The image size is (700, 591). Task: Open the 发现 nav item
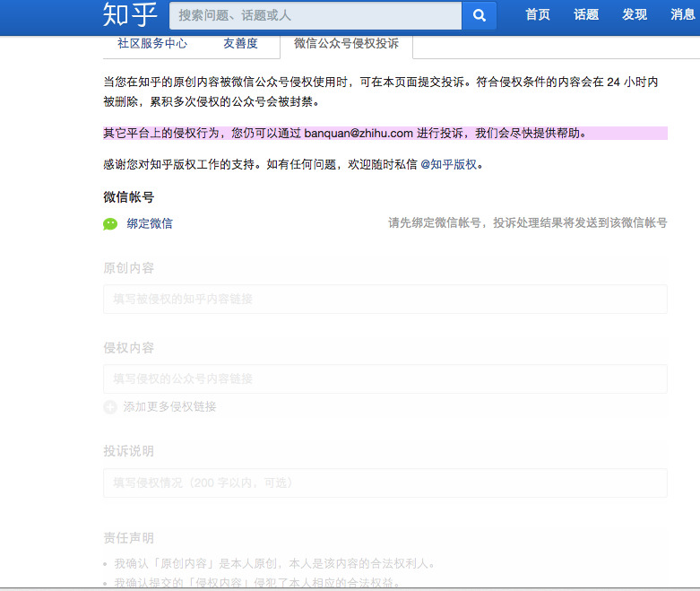pyautogui.click(x=635, y=14)
